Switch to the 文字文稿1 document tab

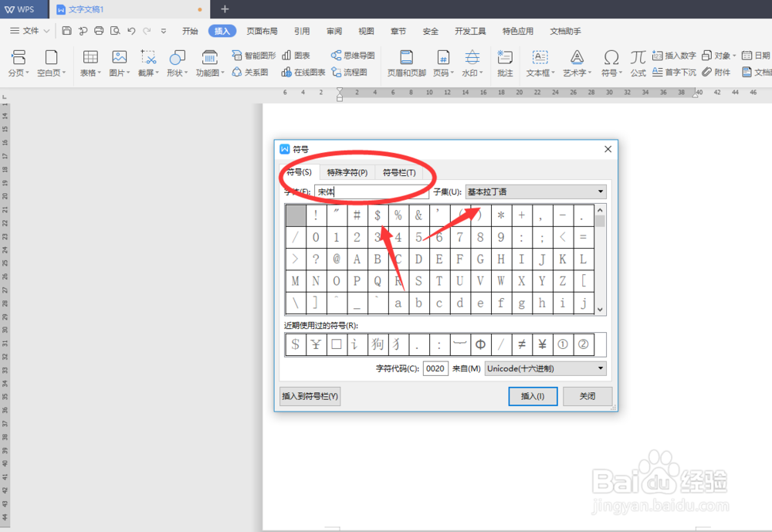tap(129, 9)
